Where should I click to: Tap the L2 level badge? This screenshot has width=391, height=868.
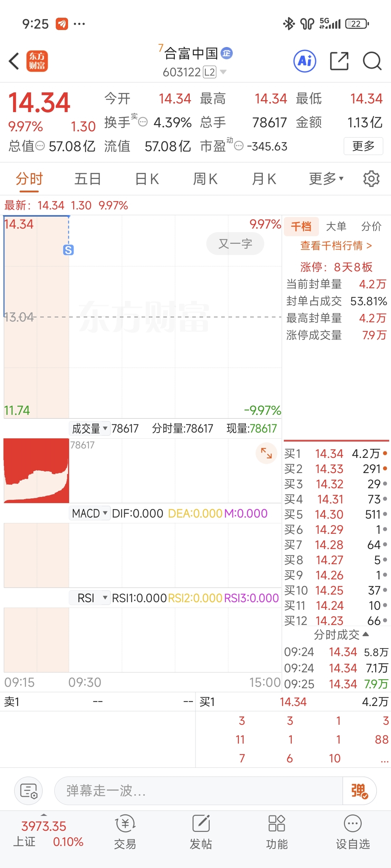tap(210, 72)
